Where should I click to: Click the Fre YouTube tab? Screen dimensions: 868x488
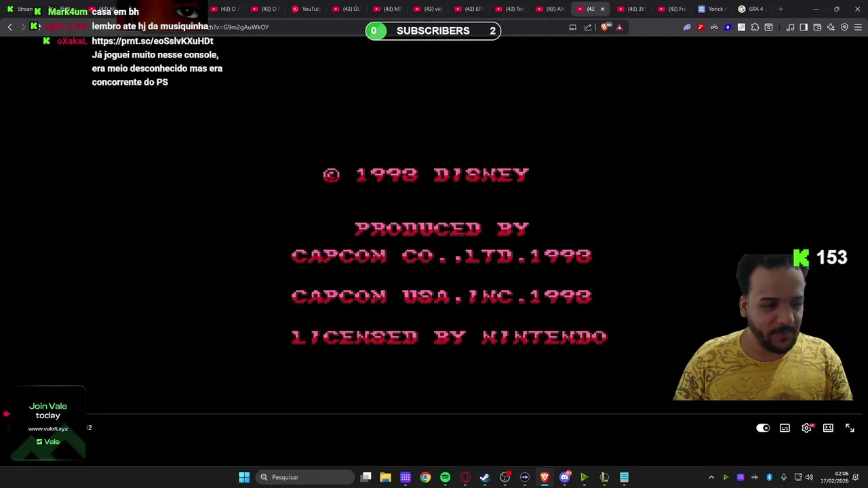[671, 9]
